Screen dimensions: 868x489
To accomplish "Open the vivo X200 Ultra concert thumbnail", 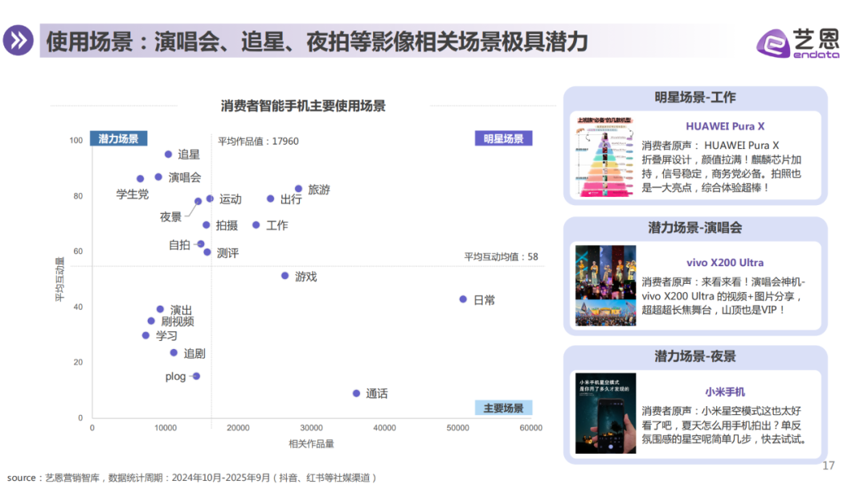I will click(x=606, y=286).
